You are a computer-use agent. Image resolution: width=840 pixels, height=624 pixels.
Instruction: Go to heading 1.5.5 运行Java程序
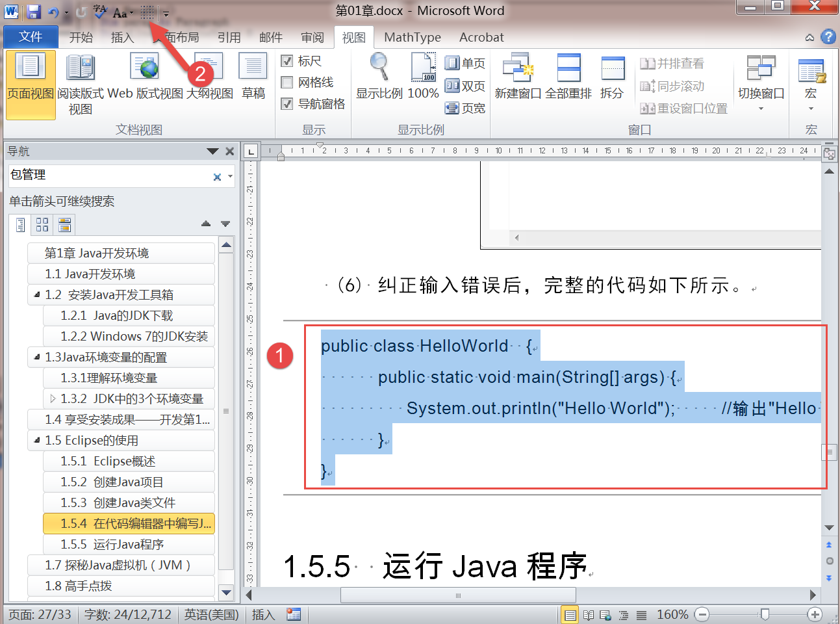coord(129,544)
